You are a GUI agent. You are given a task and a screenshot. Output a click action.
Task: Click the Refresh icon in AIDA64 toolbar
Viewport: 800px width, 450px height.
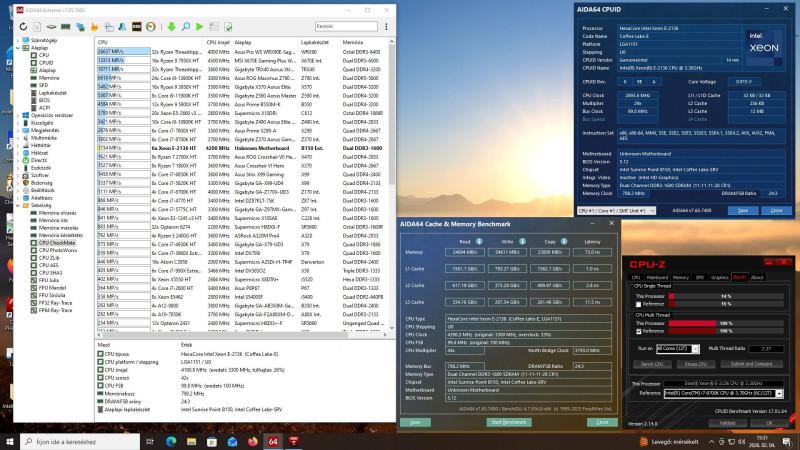tap(23, 27)
